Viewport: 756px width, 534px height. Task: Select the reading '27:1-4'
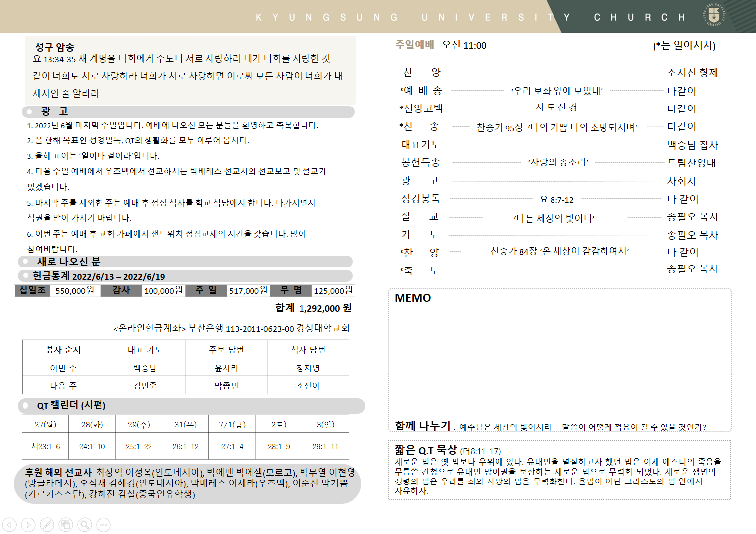click(x=232, y=447)
